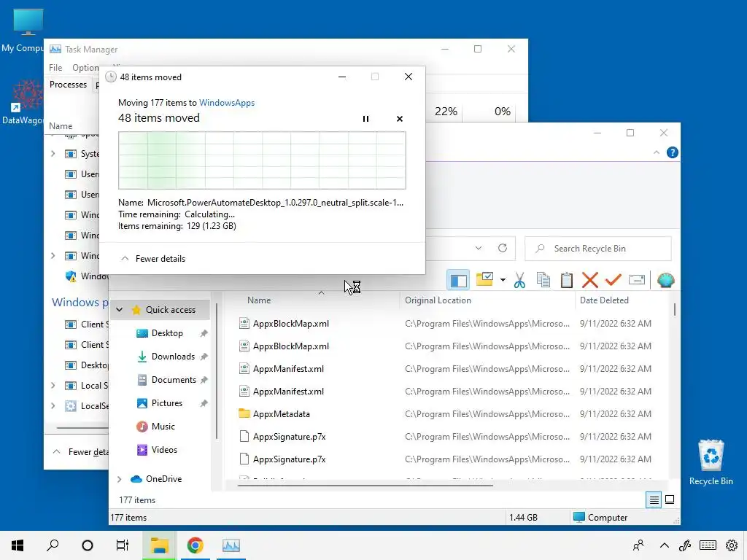Expand the OneDrive tree node

(120, 479)
